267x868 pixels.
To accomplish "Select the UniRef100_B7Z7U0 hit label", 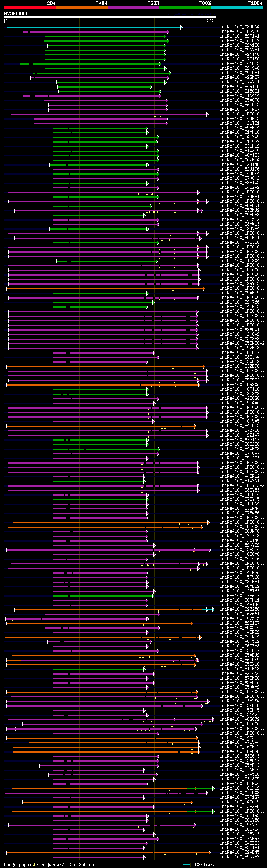I will [x=239, y=431].
